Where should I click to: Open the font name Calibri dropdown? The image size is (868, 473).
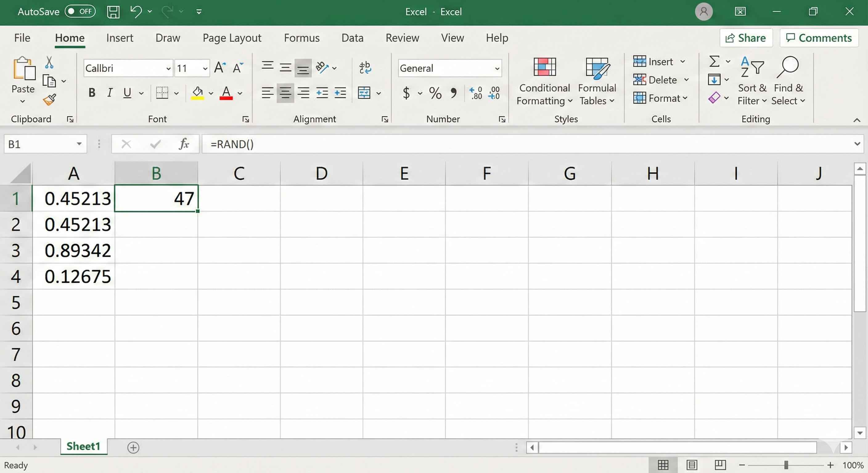[x=168, y=69]
